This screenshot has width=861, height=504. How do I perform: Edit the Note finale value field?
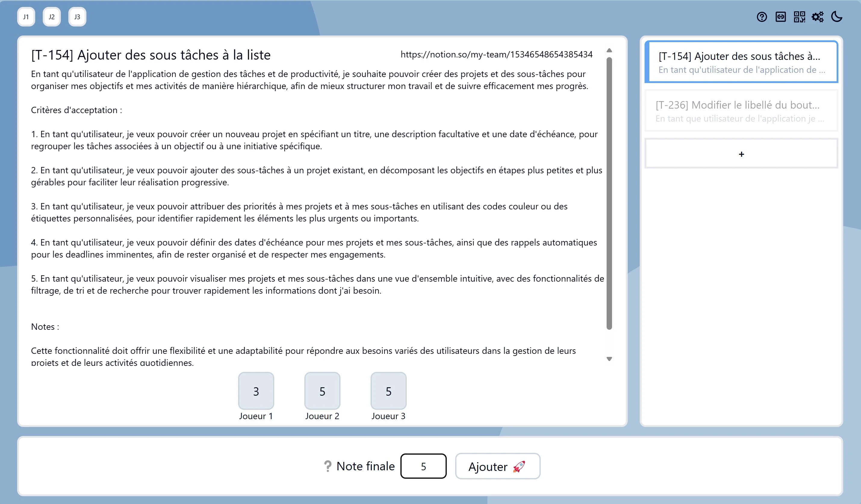[x=423, y=466]
